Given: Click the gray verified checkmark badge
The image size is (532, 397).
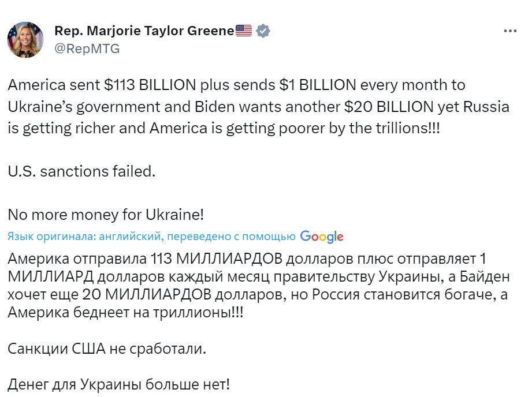Looking at the screenshot, I should click(263, 31).
